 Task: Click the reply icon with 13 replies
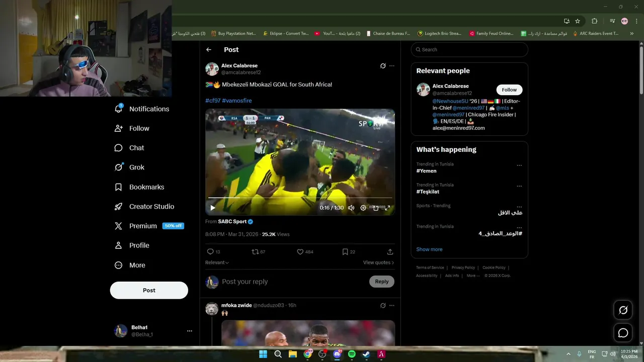pyautogui.click(x=213, y=252)
